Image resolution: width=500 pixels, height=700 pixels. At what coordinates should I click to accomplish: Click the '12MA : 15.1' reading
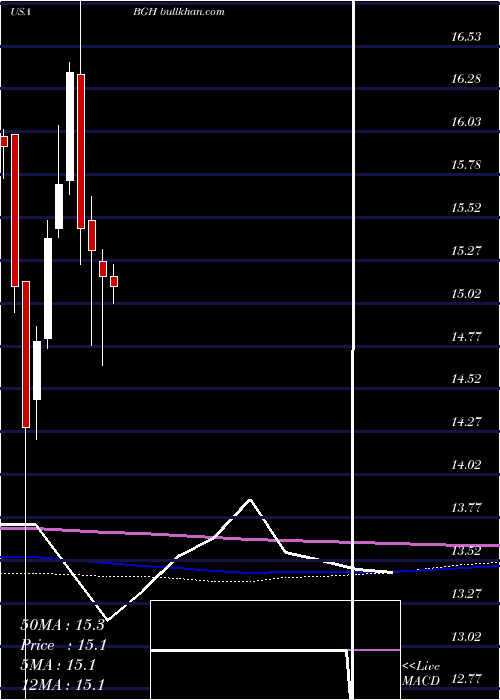click(62, 684)
